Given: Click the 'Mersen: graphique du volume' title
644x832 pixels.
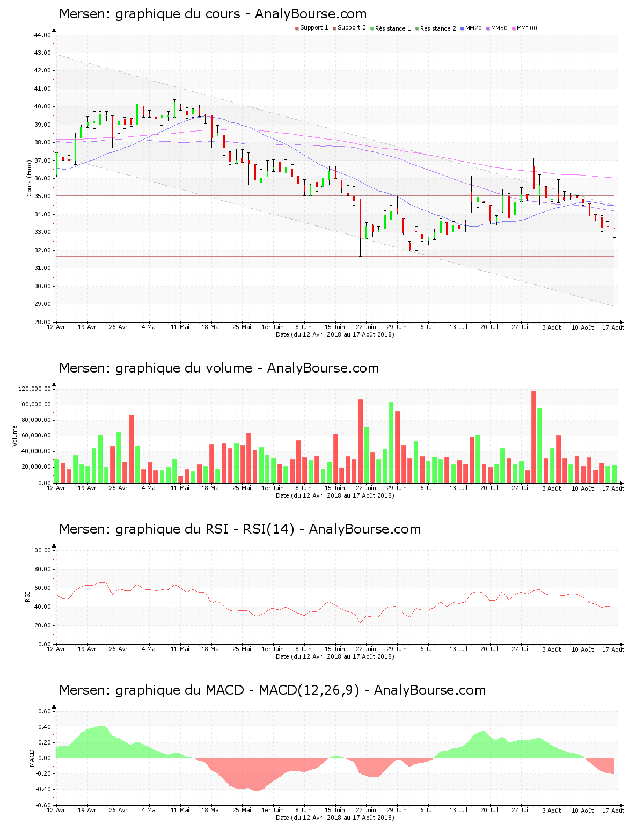Looking at the screenshot, I should (x=156, y=368).
